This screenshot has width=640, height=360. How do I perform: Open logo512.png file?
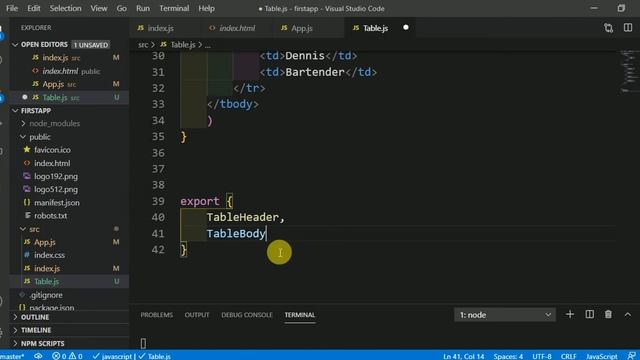[x=56, y=189]
